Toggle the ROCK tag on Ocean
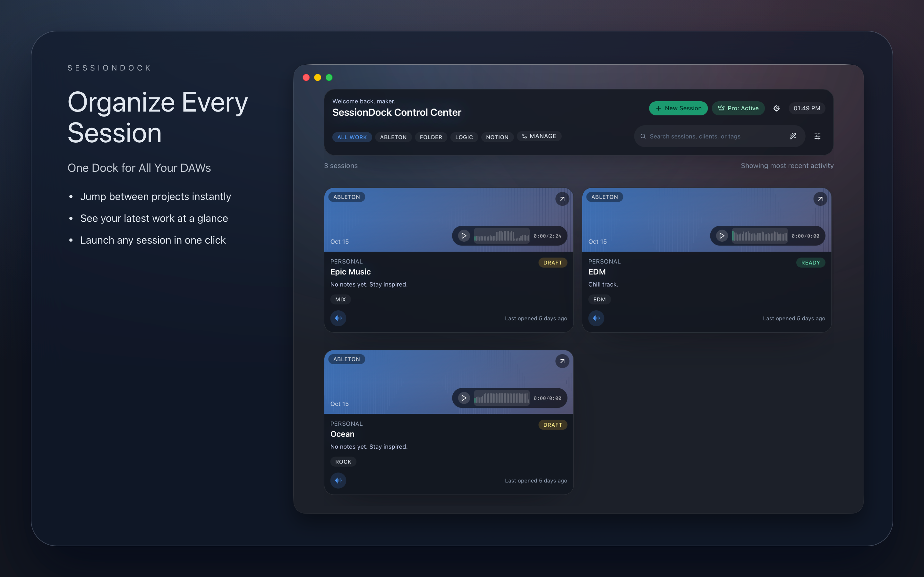This screenshot has height=577, width=924. 343,461
